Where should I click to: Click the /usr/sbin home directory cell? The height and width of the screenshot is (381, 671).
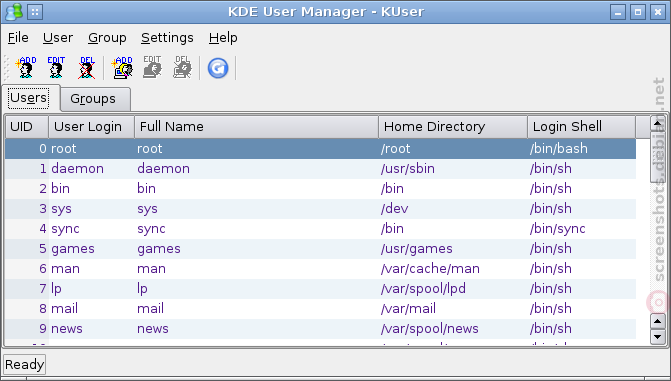click(408, 169)
